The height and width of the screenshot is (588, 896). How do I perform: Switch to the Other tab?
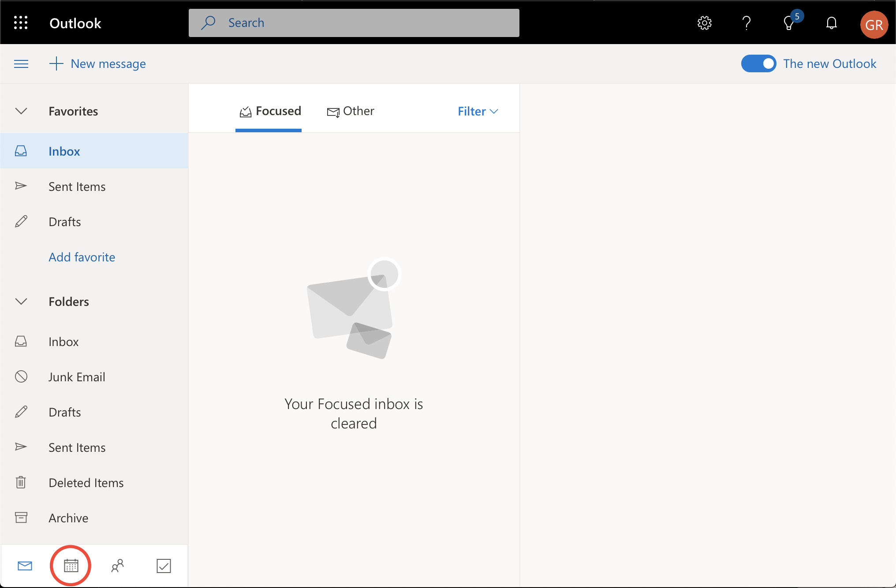pyautogui.click(x=351, y=111)
